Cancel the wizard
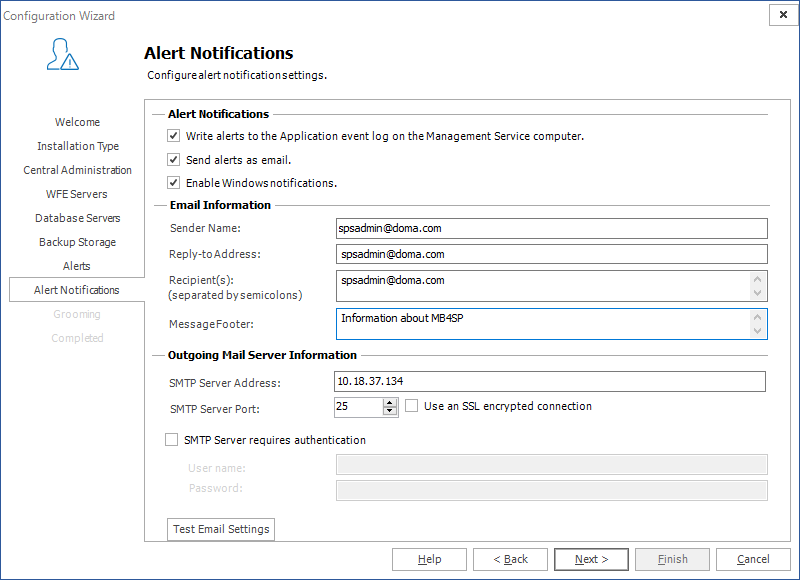The height and width of the screenshot is (580, 800). click(x=753, y=559)
